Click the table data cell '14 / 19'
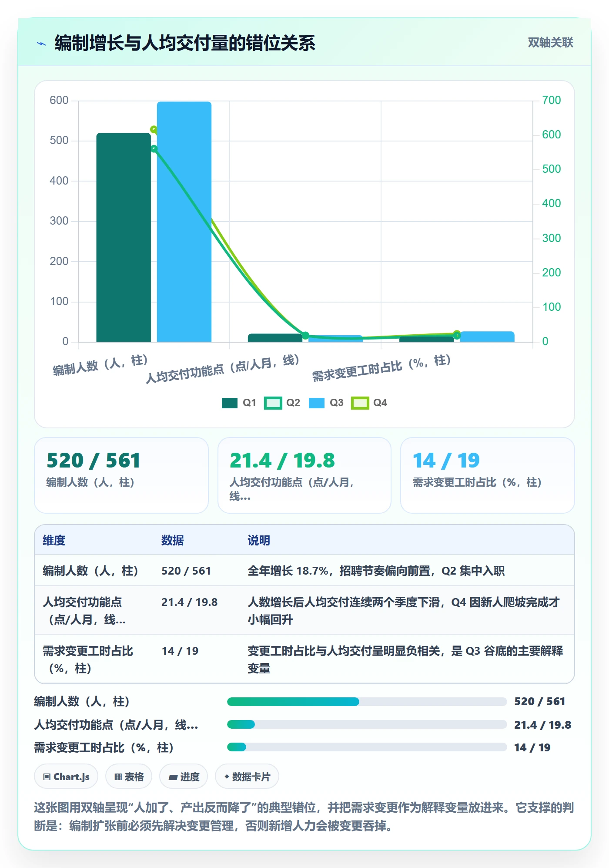This screenshot has width=609, height=868. click(180, 651)
